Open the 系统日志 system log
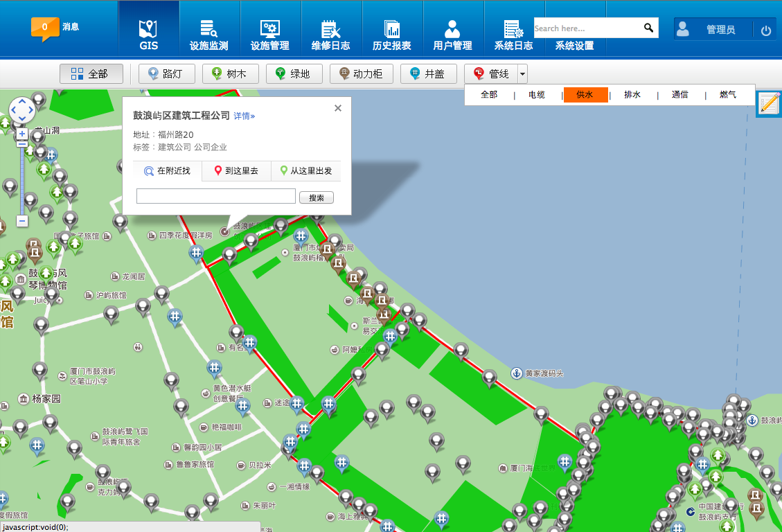Image resolution: width=782 pixels, height=532 pixels. [514, 28]
